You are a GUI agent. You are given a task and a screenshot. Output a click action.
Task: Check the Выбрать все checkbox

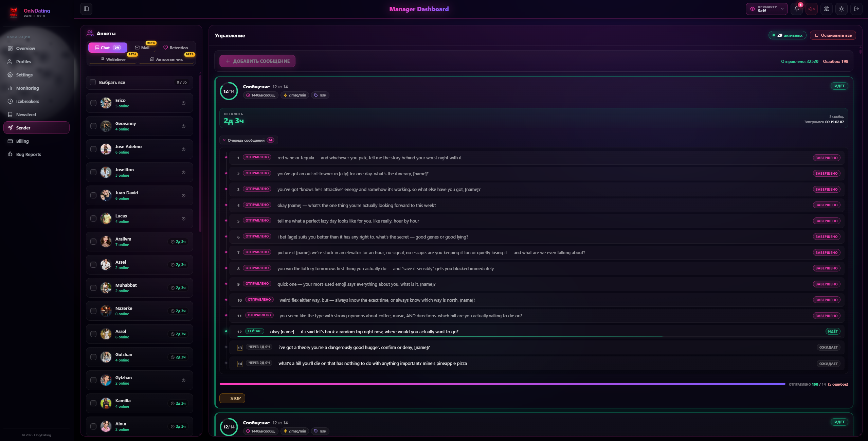pyautogui.click(x=93, y=82)
